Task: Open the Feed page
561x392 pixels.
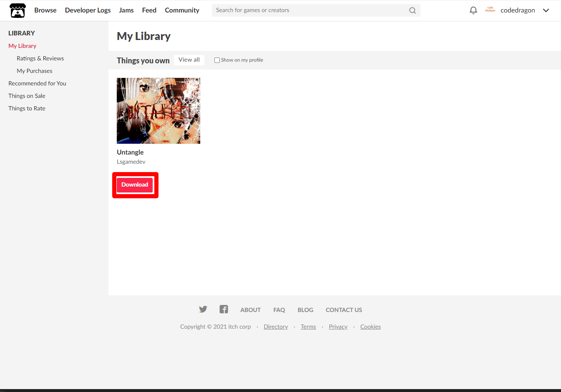Action: pyautogui.click(x=149, y=10)
